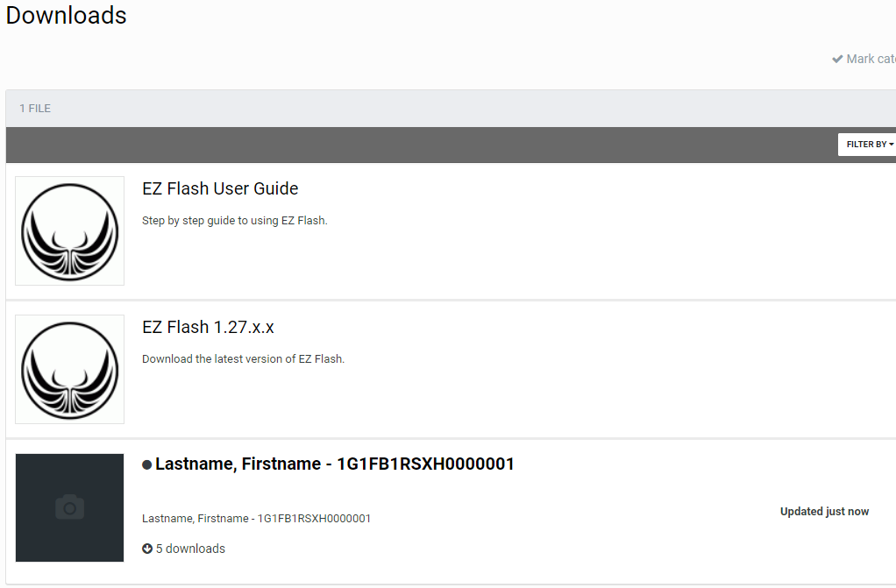896x588 pixels.
Task: Click the download arrow icon by 5 downloads
Action: [x=147, y=549]
